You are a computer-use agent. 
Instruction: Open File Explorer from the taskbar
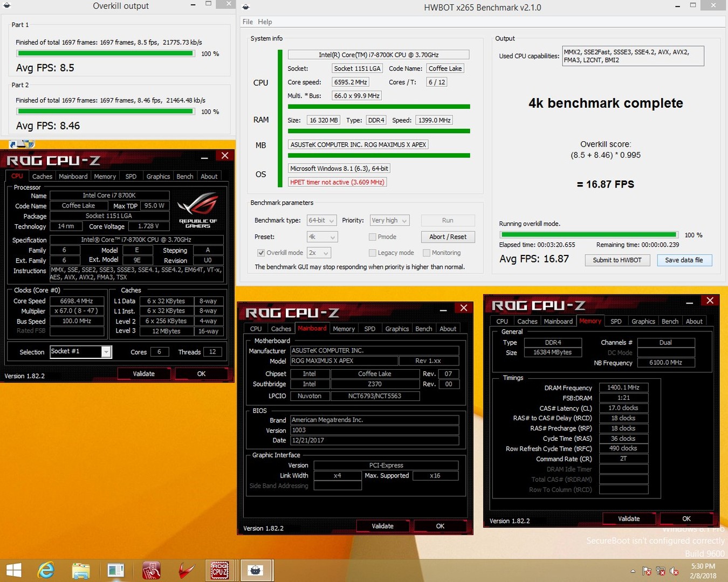pos(81,570)
